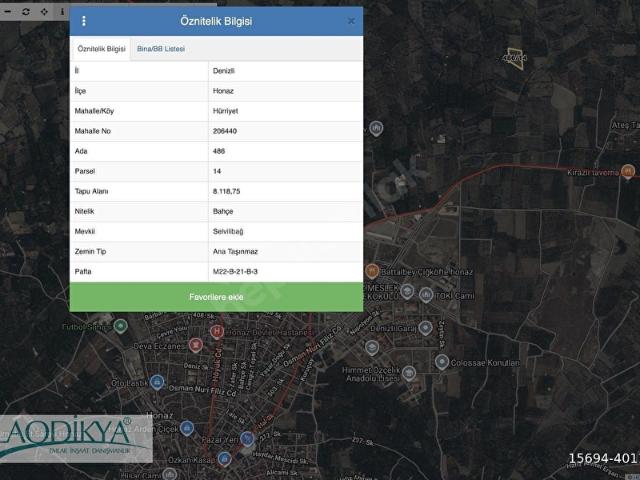The height and width of the screenshot is (480, 640).
Task: Open the three-dot menu in Öznitelik Bilgisi header
Action: (84, 21)
